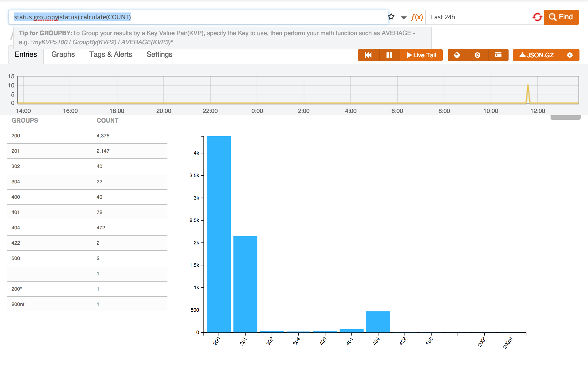Click the 404 bar in the chart

378,322
